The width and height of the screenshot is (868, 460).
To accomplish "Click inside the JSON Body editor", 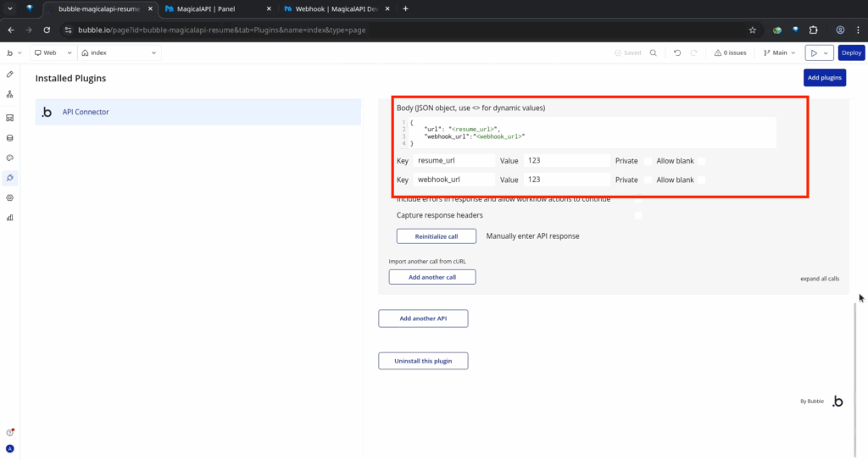I will pyautogui.click(x=587, y=133).
